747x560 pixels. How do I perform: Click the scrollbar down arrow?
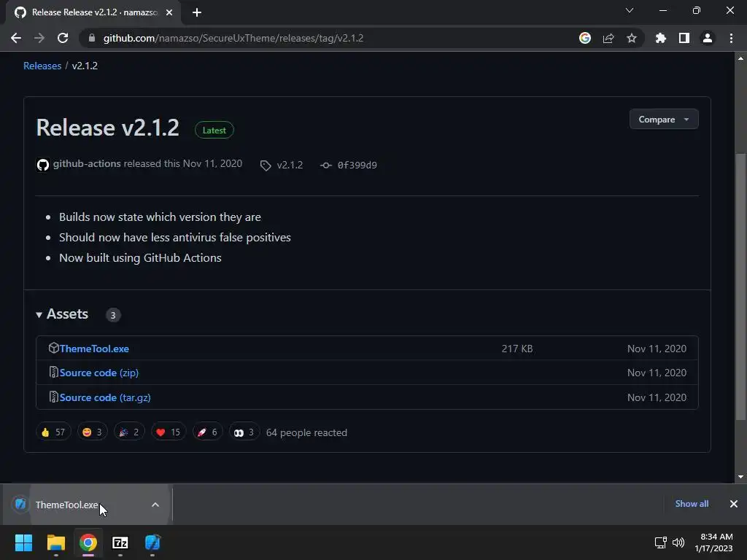740,477
